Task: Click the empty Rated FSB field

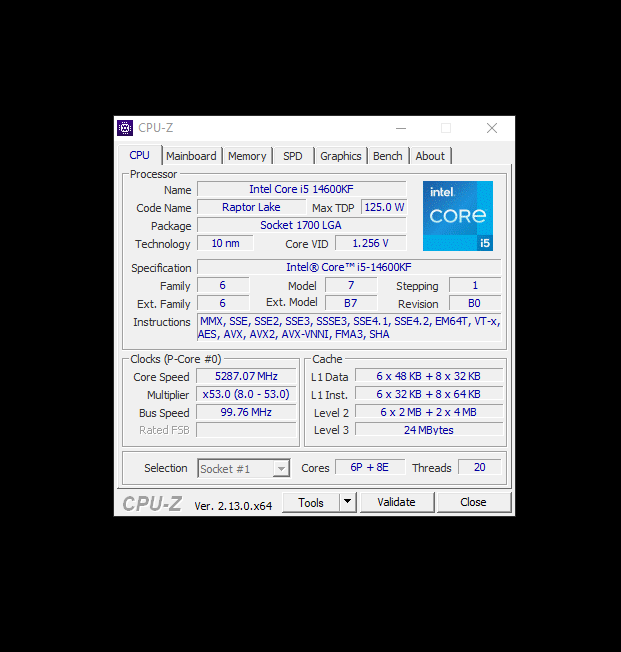Action: (x=246, y=430)
